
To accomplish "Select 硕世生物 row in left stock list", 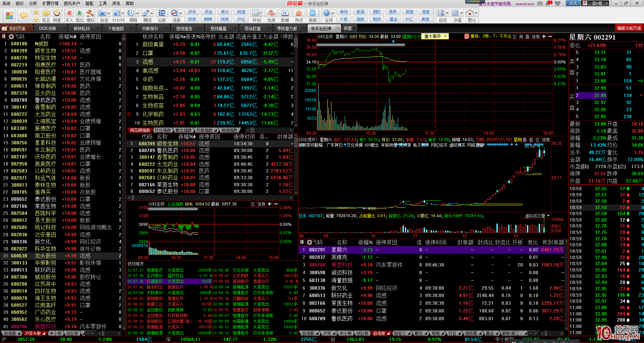I will [45, 51].
